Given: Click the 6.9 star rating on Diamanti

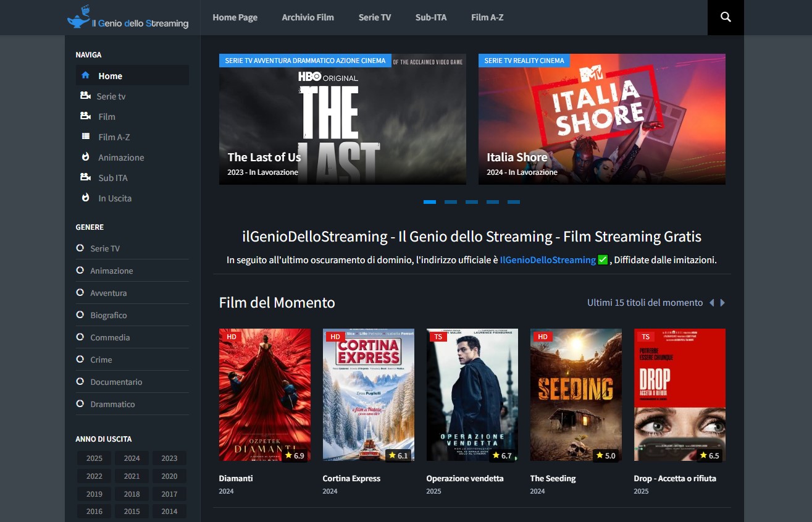Looking at the screenshot, I should pos(295,455).
